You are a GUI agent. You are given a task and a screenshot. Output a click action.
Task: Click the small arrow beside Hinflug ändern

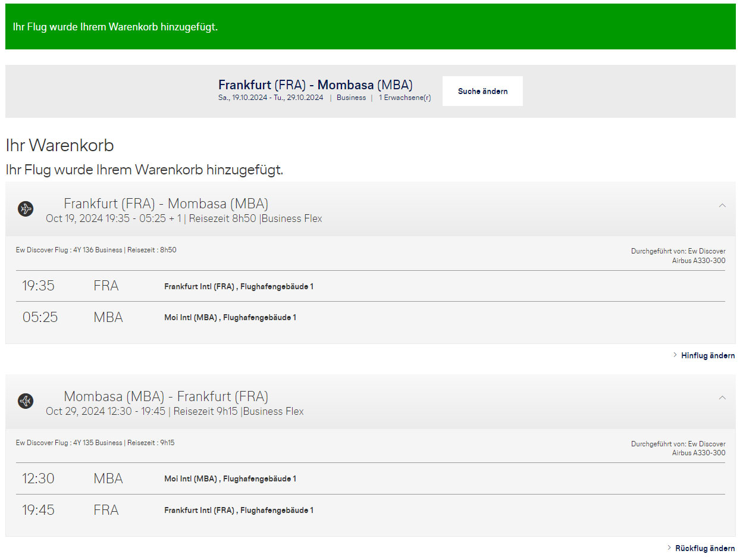click(x=675, y=355)
